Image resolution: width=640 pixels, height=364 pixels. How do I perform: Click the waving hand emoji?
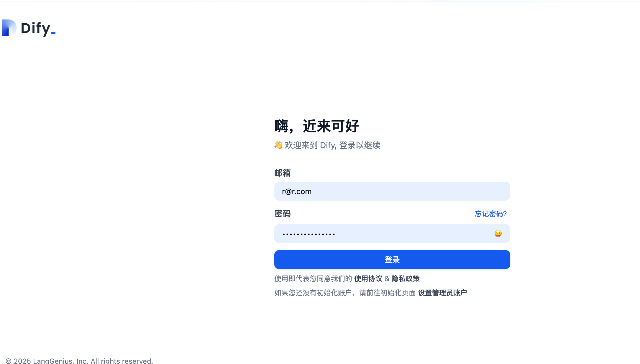click(278, 145)
